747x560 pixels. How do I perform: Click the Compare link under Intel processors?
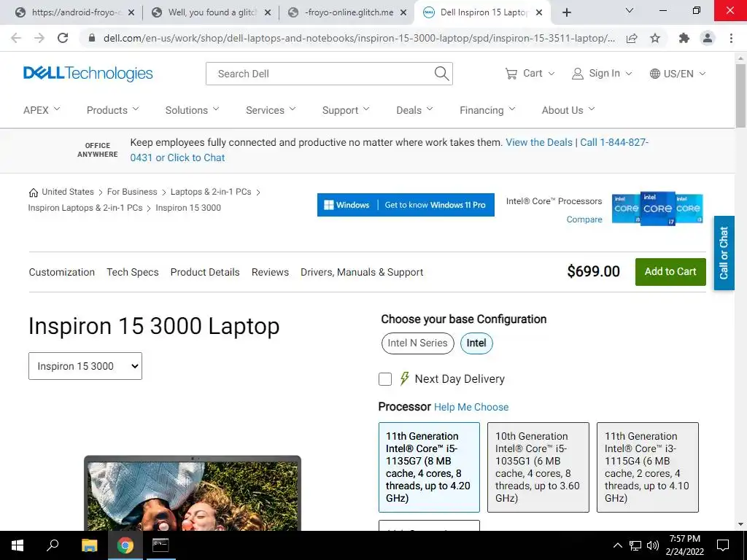(x=584, y=219)
